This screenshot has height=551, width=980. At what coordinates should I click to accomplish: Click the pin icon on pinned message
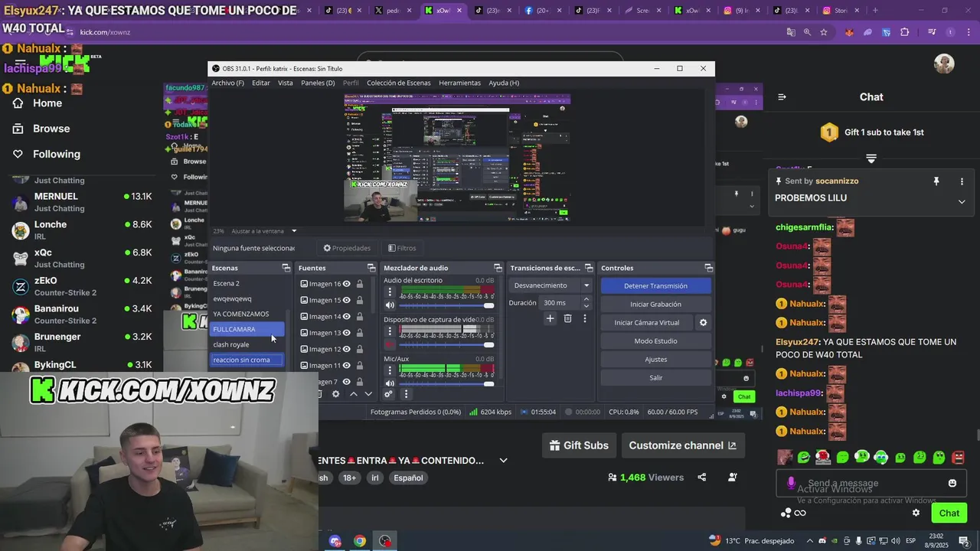(x=936, y=181)
